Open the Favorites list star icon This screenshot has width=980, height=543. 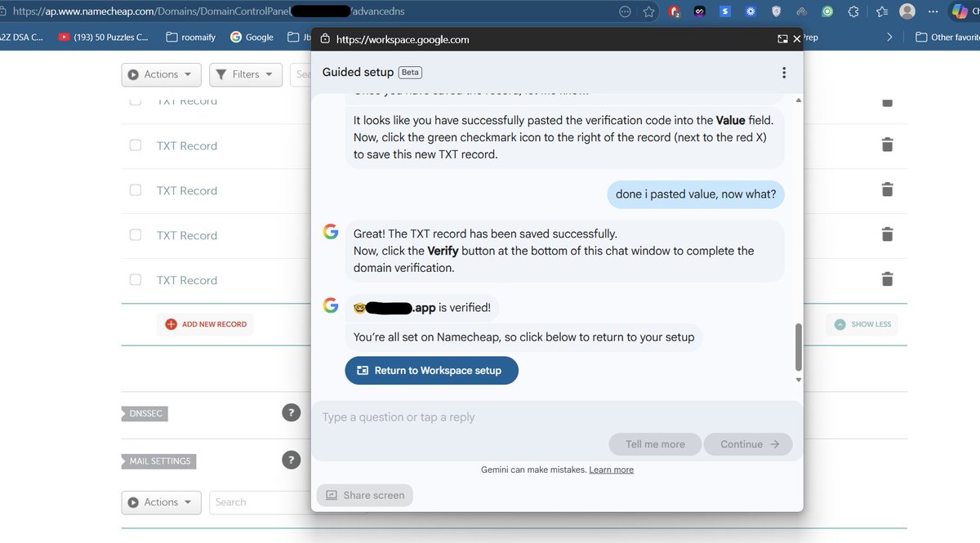coord(882,11)
